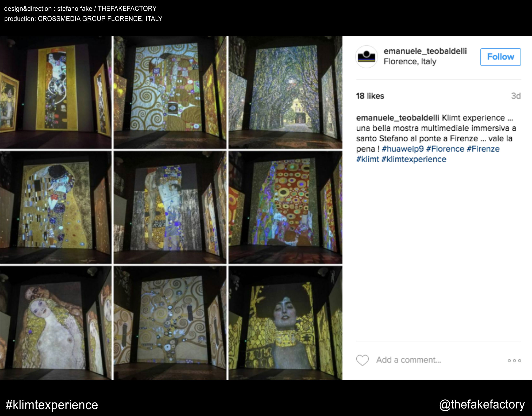
Task: Click the #huaweip9 hashtag
Action: pyautogui.click(x=403, y=149)
